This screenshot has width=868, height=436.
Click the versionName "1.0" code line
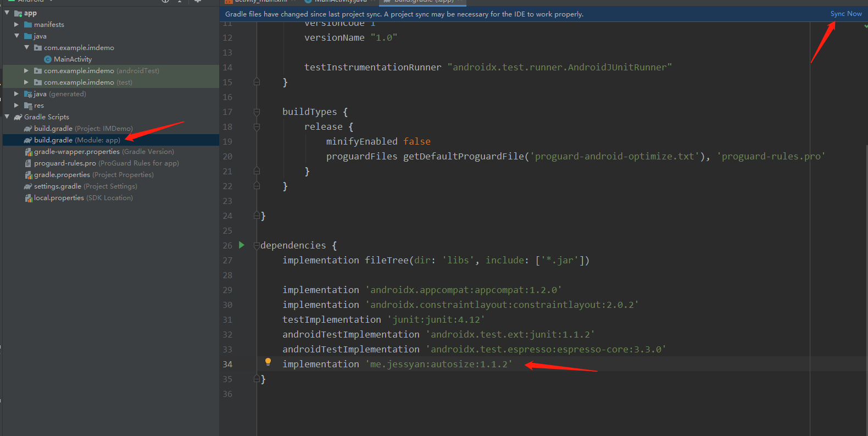click(x=350, y=37)
